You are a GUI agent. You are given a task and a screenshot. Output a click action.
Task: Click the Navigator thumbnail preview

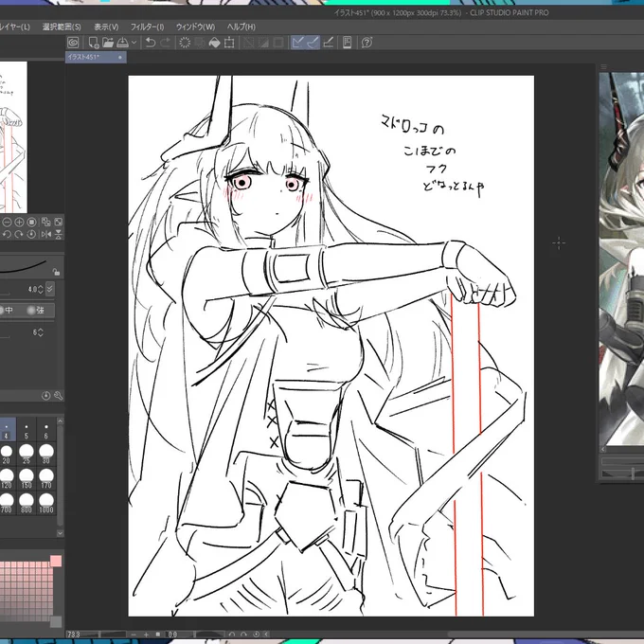click(13, 137)
